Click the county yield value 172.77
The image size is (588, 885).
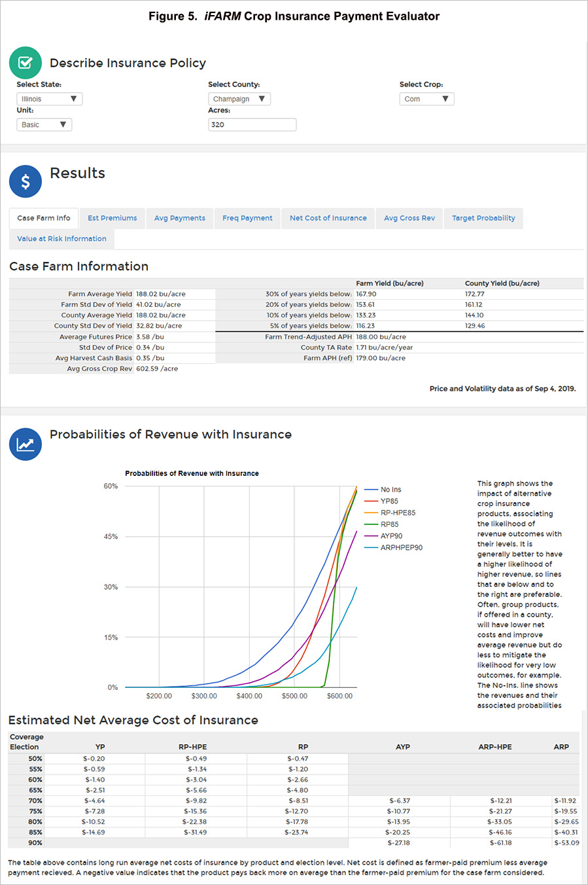pos(475,294)
